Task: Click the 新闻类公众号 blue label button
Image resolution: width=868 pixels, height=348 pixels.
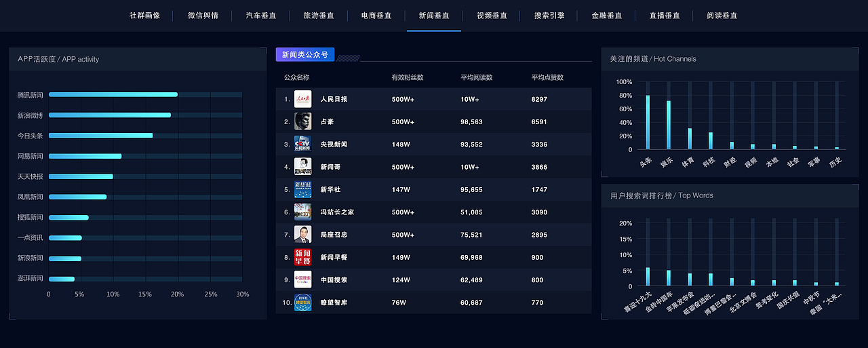Action: (305, 54)
